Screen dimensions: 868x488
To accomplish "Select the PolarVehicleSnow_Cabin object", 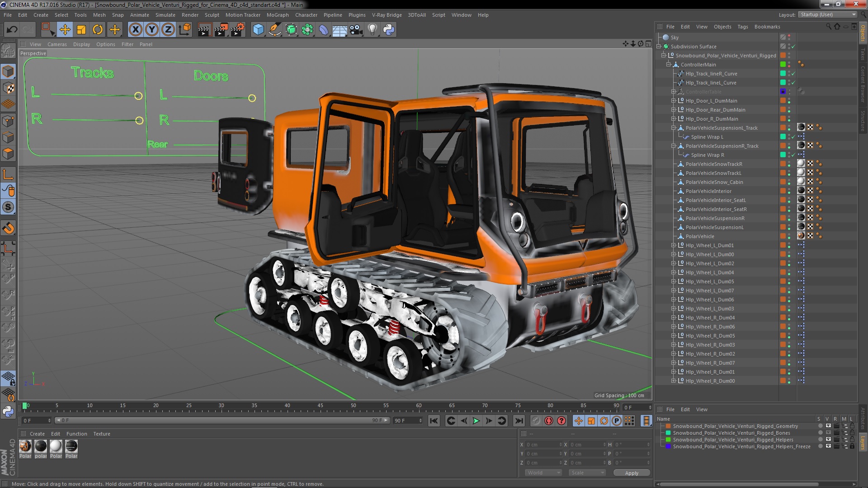I will pyautogui.click(x=714, y=182).
